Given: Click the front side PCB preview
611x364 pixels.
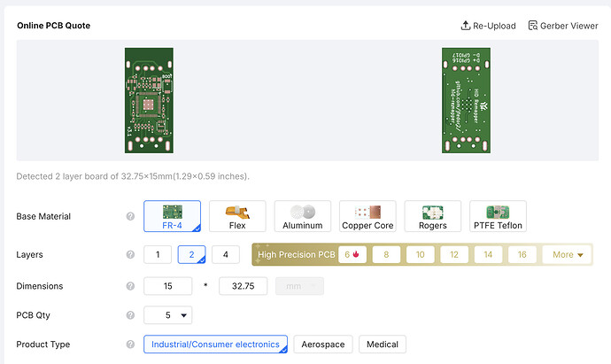Looking at the screenshot, I should tap(151, 97).
